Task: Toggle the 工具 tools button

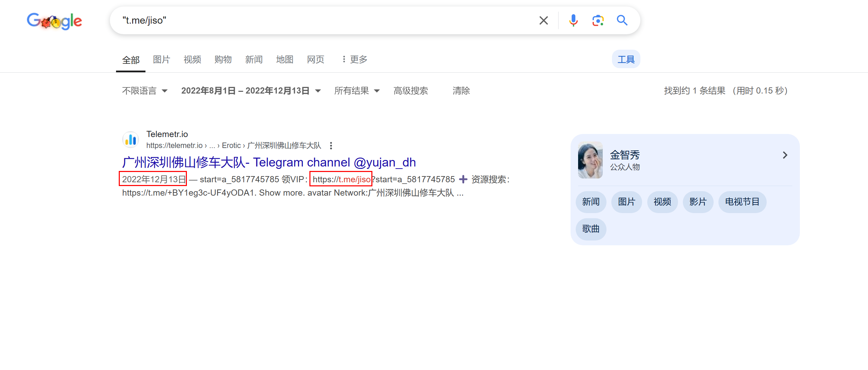Action: coord(626,59)
